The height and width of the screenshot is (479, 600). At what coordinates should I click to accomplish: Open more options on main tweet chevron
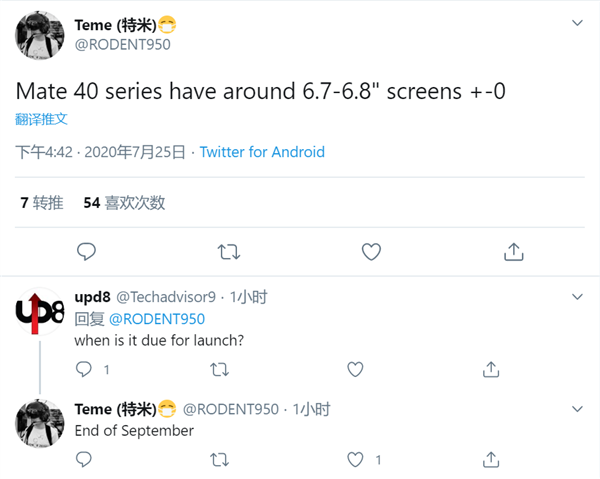pos(577,22)
